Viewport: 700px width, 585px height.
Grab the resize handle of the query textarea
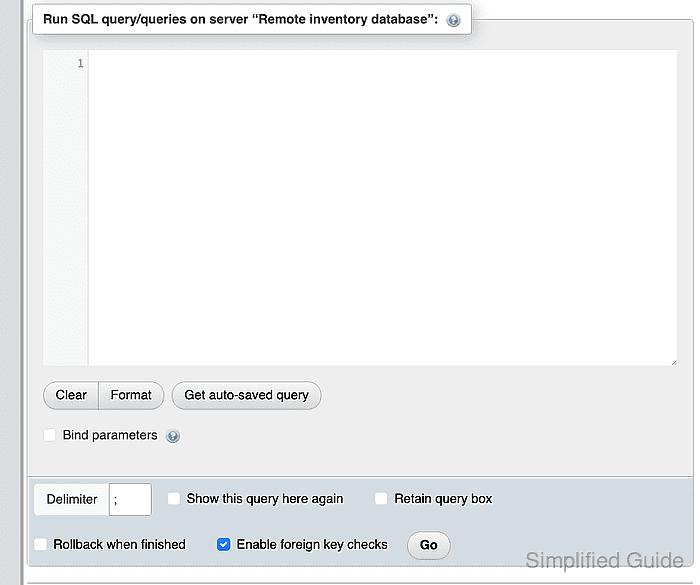[674, 363]
